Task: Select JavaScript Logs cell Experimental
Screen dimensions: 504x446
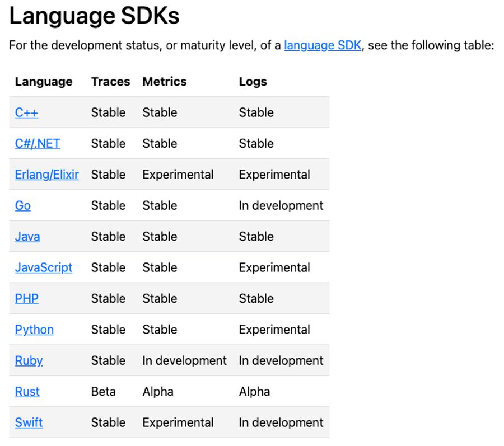Action: click(x=274, y=267)
